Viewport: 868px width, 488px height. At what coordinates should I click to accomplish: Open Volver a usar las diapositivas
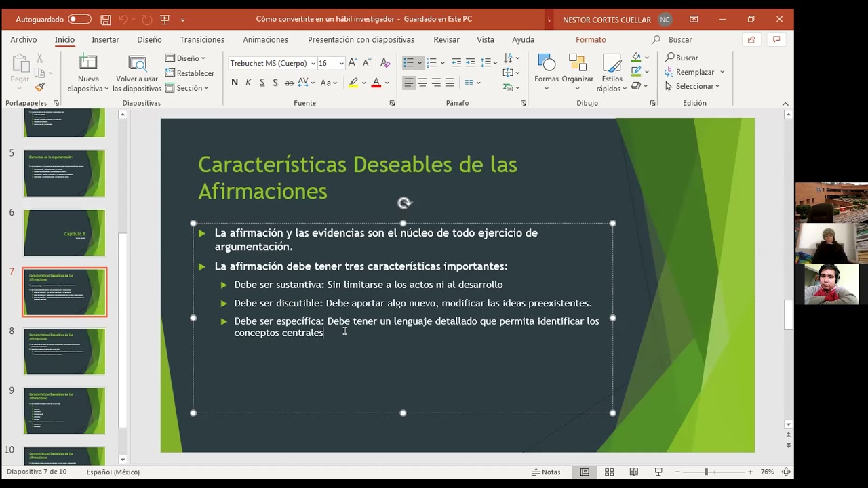pos(137,73)
